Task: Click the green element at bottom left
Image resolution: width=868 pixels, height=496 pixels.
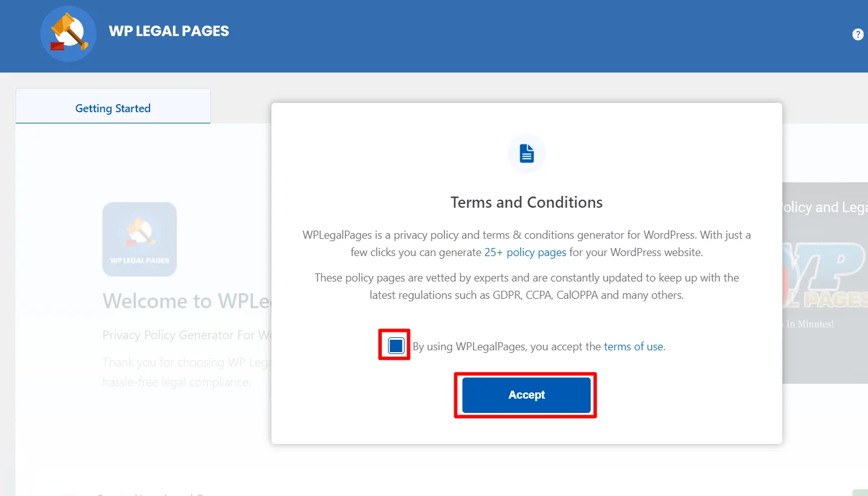Action: click(68, 492)
